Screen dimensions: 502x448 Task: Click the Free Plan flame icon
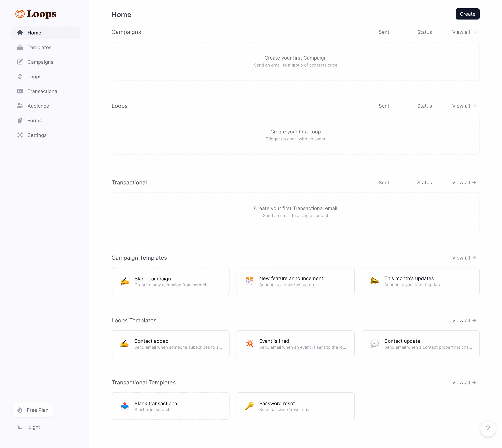[x=20, y=410]
